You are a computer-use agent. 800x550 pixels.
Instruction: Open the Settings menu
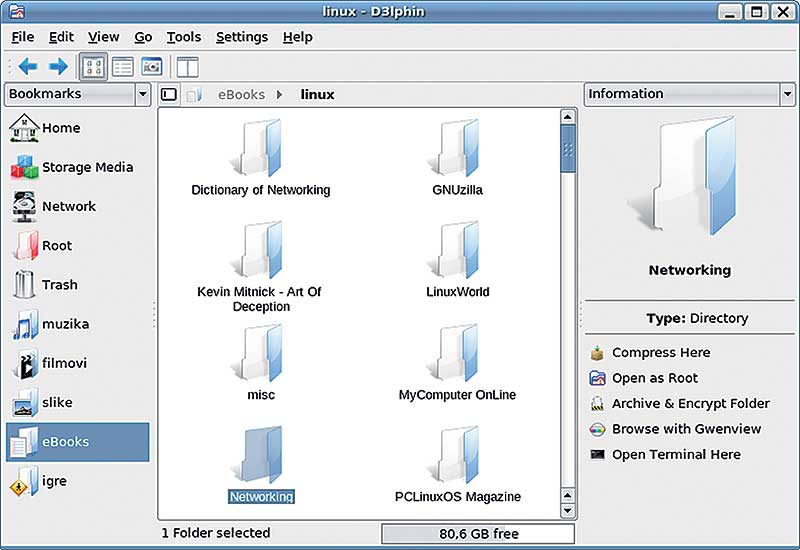coord(242,37)
